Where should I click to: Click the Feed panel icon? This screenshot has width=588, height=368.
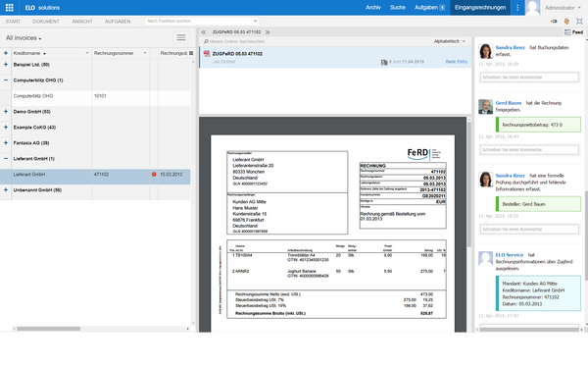pos(567,32)
